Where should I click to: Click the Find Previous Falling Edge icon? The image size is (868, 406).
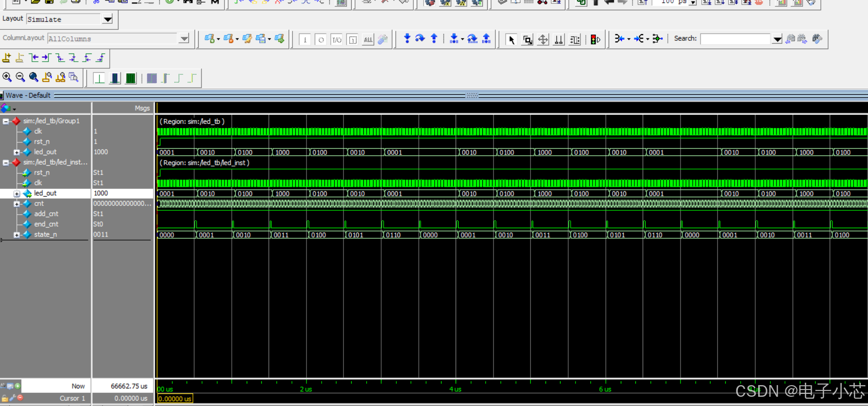[x=60, y=58]
